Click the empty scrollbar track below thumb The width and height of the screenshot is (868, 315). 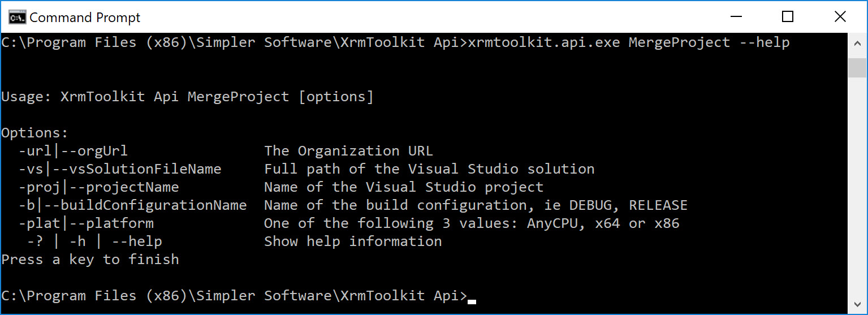[857, 187]
